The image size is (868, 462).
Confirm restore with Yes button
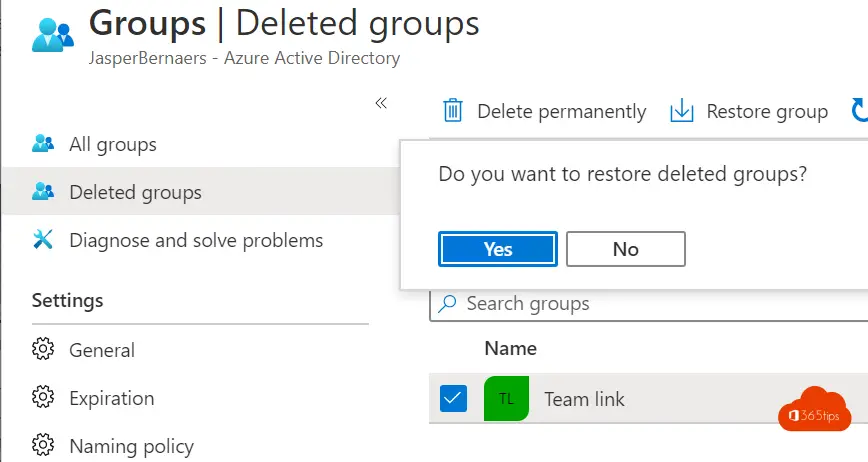click(498, 249)
